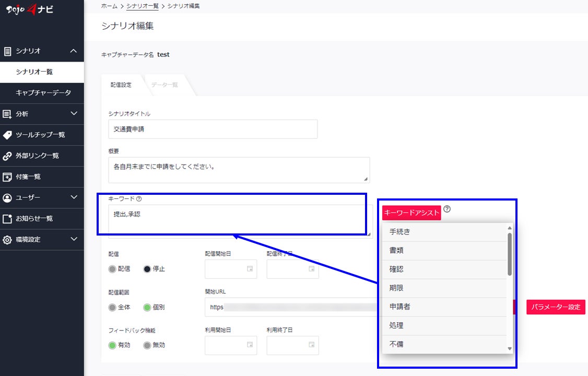Open 外部リンク一覧 link icon in sidebar

point(7,156)
